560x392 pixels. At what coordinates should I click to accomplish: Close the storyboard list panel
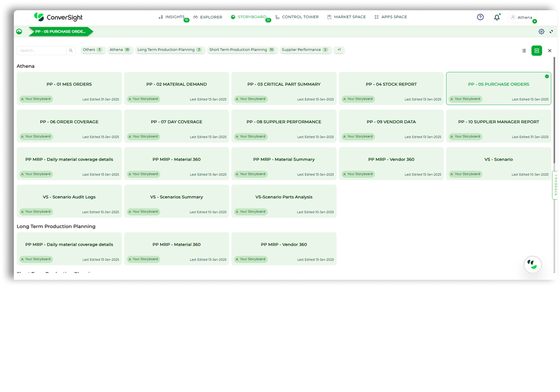point(549,51)
